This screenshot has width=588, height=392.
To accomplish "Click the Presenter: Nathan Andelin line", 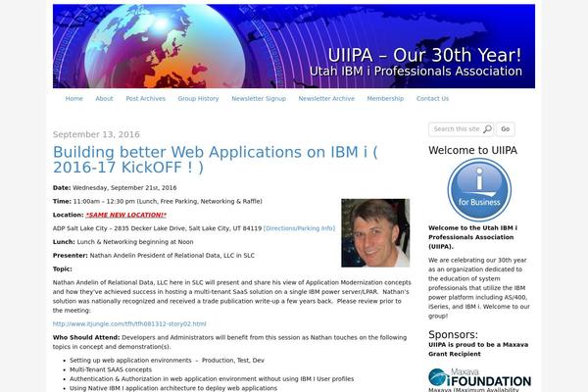I will [154, 255].
